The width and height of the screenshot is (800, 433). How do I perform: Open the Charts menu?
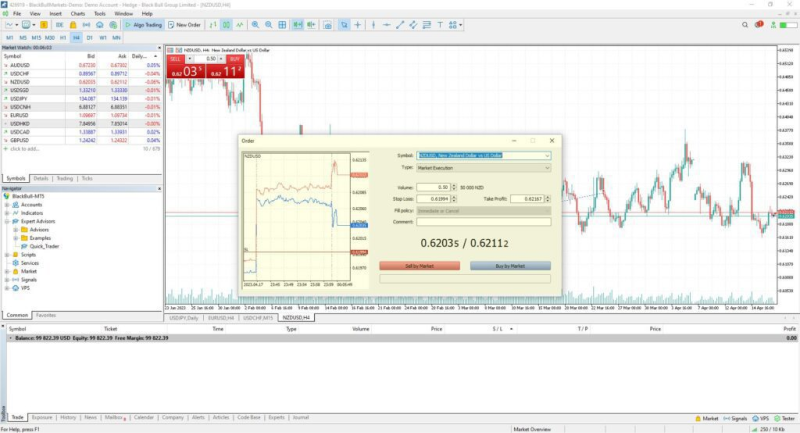pos(75,13)
